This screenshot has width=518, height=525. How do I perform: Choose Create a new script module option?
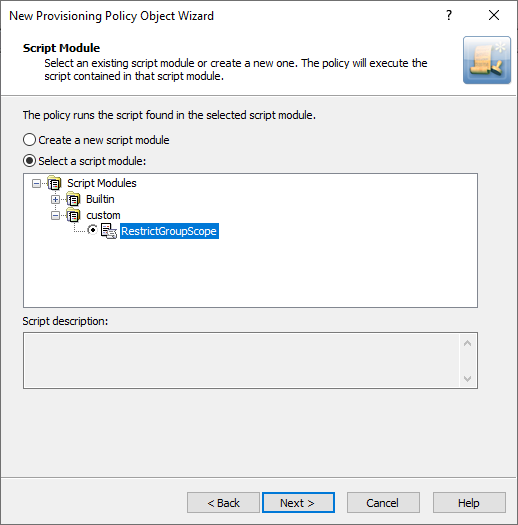pyautogui.click(x=29, y=140)
